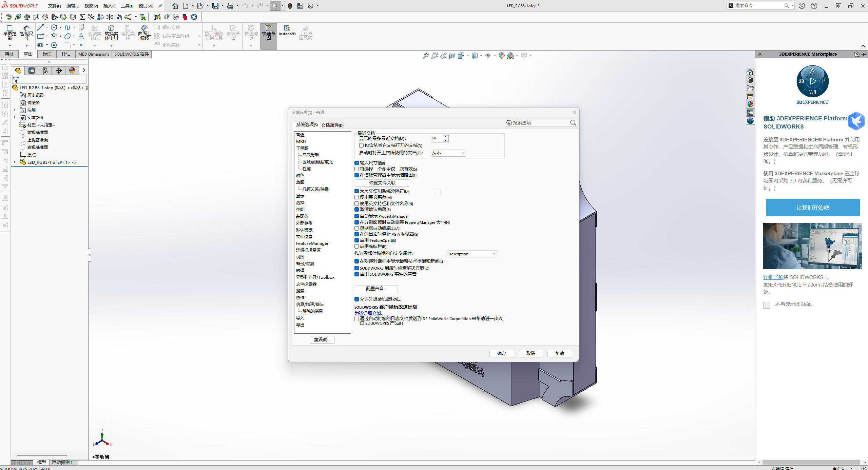This screenshot has height=470, width=868.
Task: Open the 工具(T) menu
Action: (x=127, y=6)
